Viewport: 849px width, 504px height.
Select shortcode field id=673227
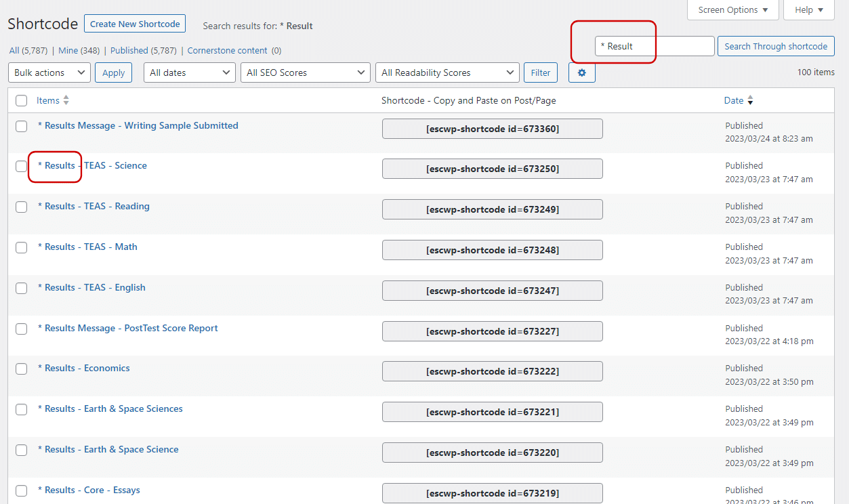493,331
